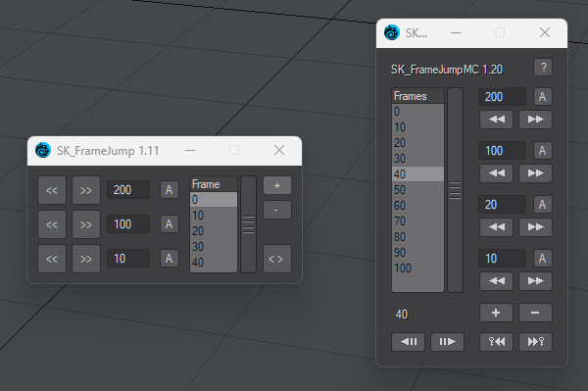Select frame 20 in SK_FrameJump 1.11 list
This screenshot has height=391, width=588.
214,231
